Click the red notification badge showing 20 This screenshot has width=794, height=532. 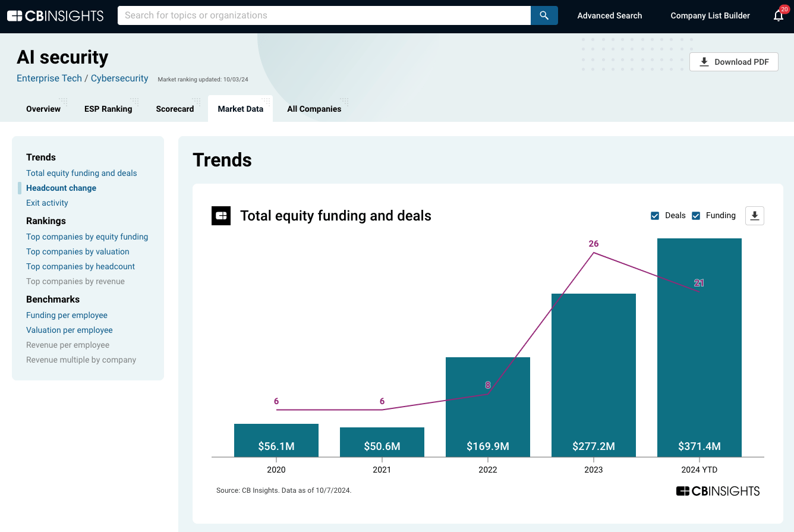click(784, 10)
